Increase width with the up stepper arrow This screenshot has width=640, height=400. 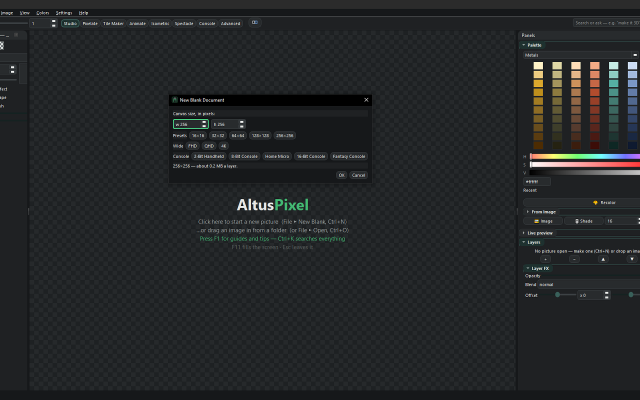pyautogui.click(x=204, y=122)
